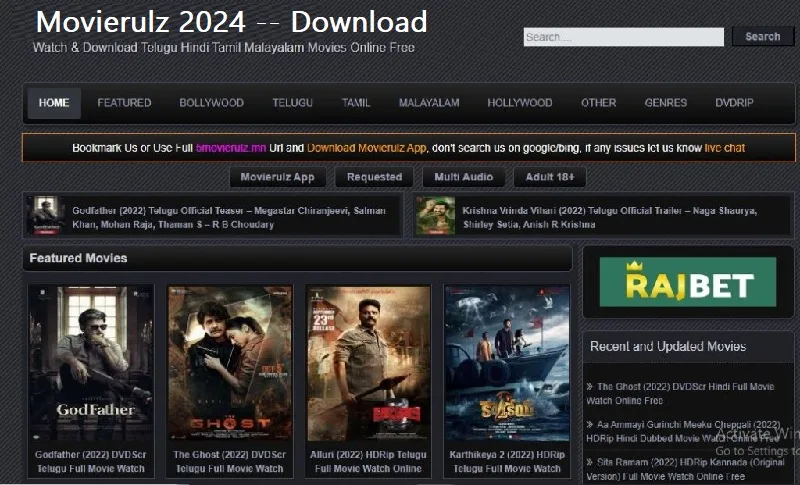This screenshot has width=800, height=485.
Task: Click the arrow bullet beside Aa Ammayi Gurinchi
Action: tap(590, 424)
